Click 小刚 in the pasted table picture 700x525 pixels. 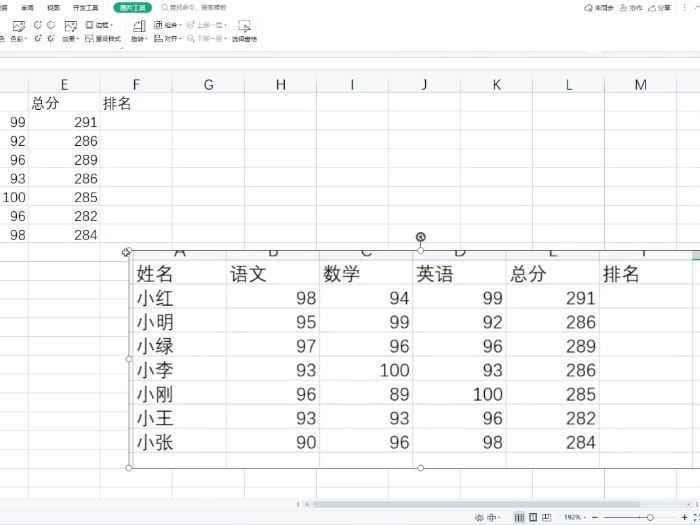coord(154,394)
